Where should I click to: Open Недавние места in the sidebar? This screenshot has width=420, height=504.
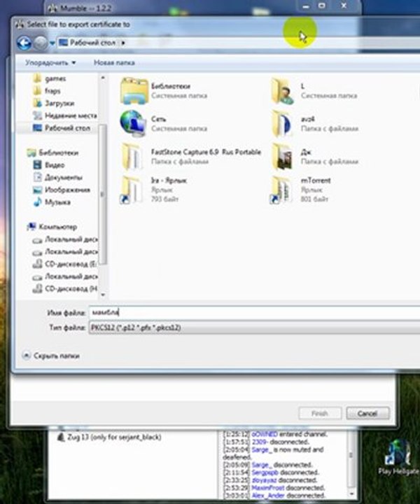65,115
